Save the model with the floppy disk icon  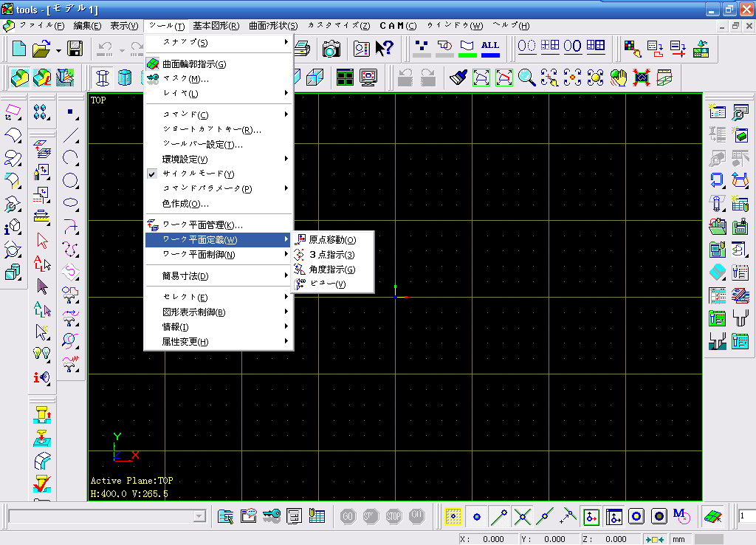75,48
